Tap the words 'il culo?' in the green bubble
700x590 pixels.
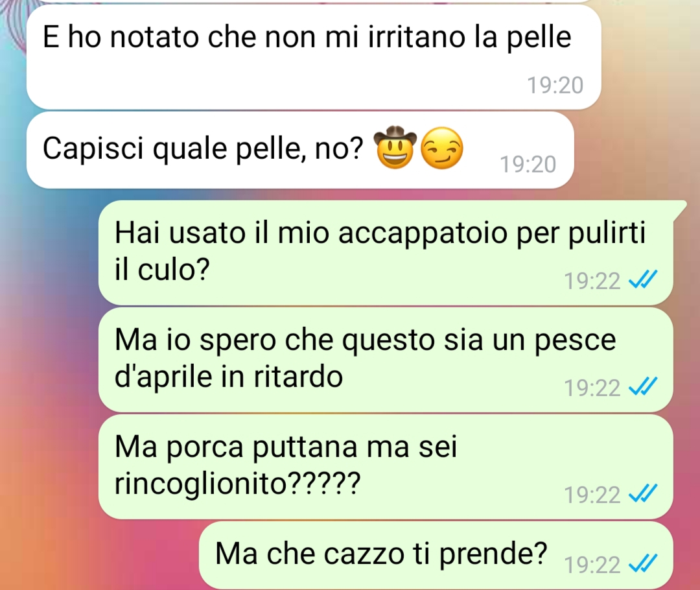pos(162,269)
